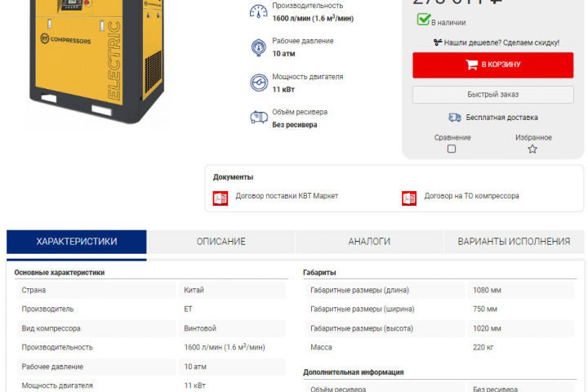Click the receiver volume tank icon
The image size is (588, 392).
259,118
